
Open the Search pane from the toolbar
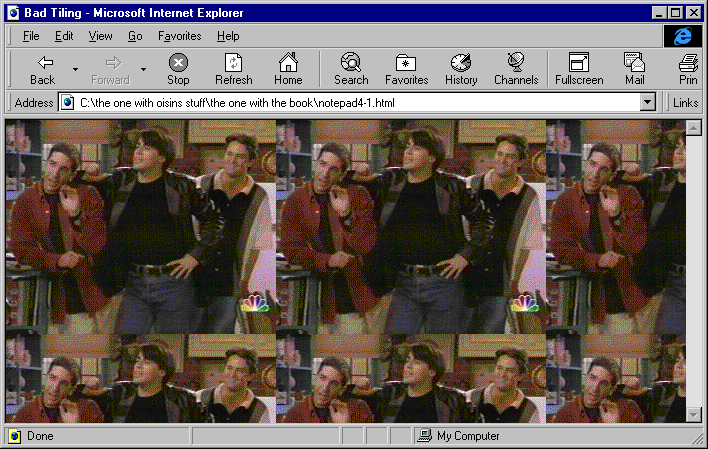pos(351,69)
